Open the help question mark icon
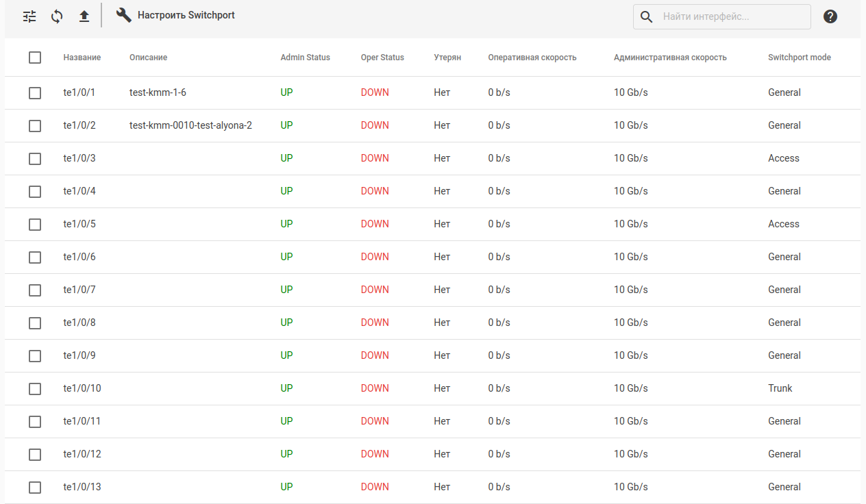866x504 pixels. point(830,16)
